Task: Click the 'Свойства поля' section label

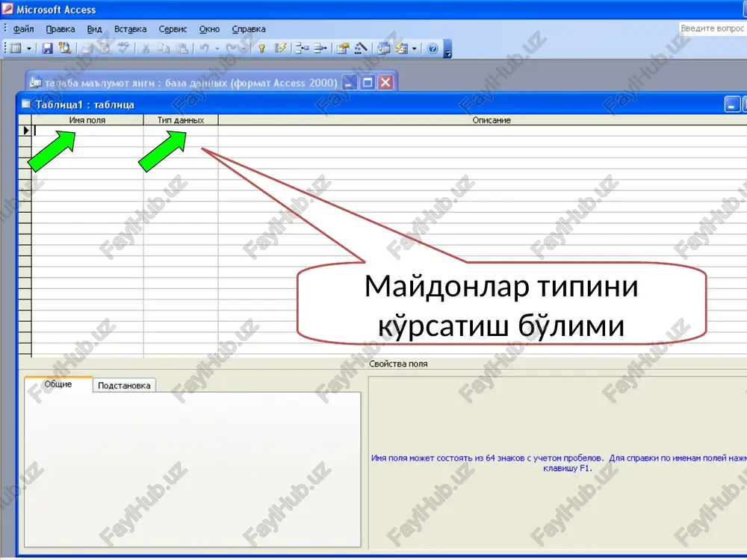Action: [398, 364]
